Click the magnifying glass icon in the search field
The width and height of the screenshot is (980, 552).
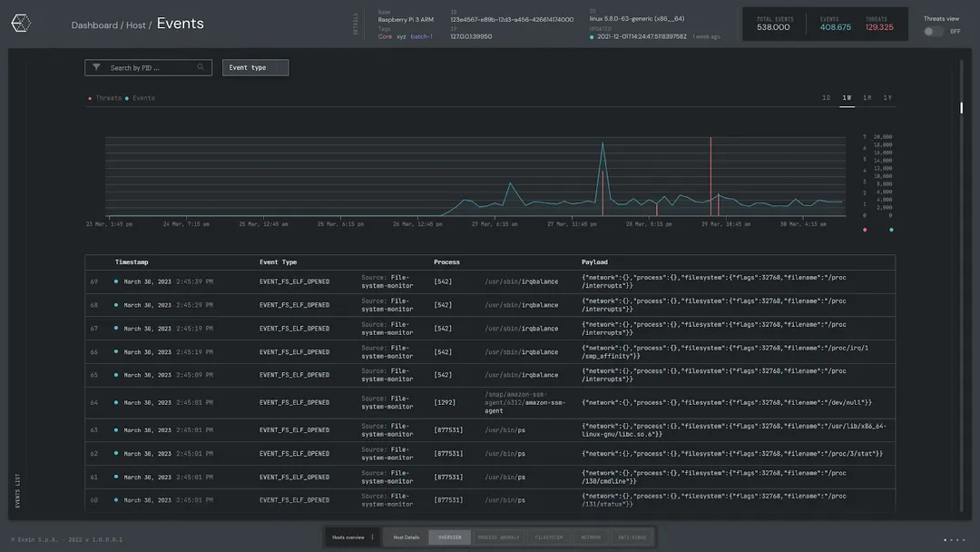pos(201,66)
